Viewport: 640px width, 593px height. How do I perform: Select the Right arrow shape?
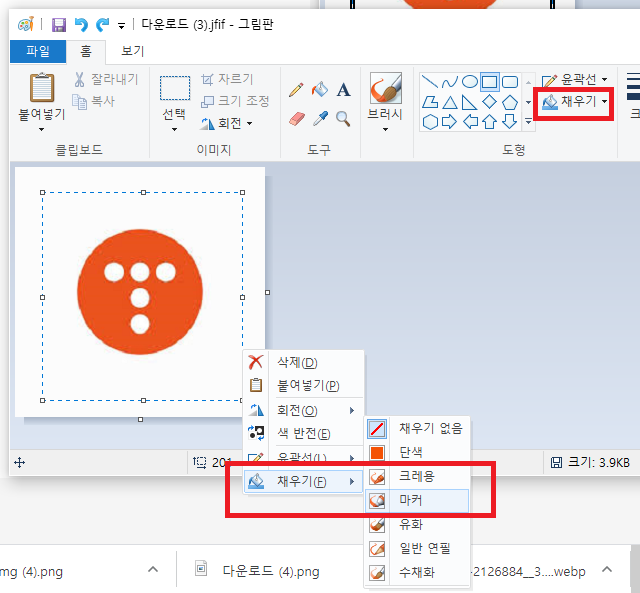(449, 122)
